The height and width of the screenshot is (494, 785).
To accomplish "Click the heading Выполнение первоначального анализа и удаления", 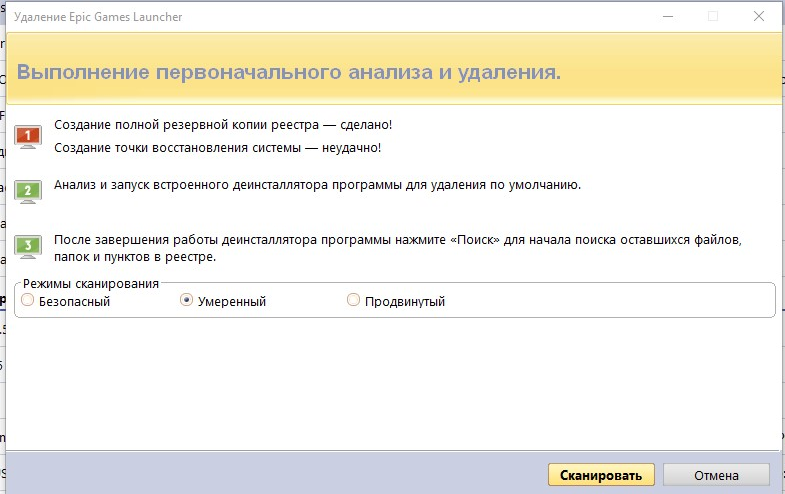I will click(289, 72).
